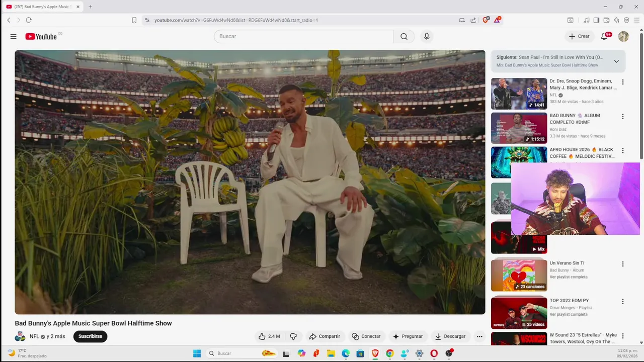Open TOP 2022 EOM PY playlist thumbnail

click(x=519, y=313)
